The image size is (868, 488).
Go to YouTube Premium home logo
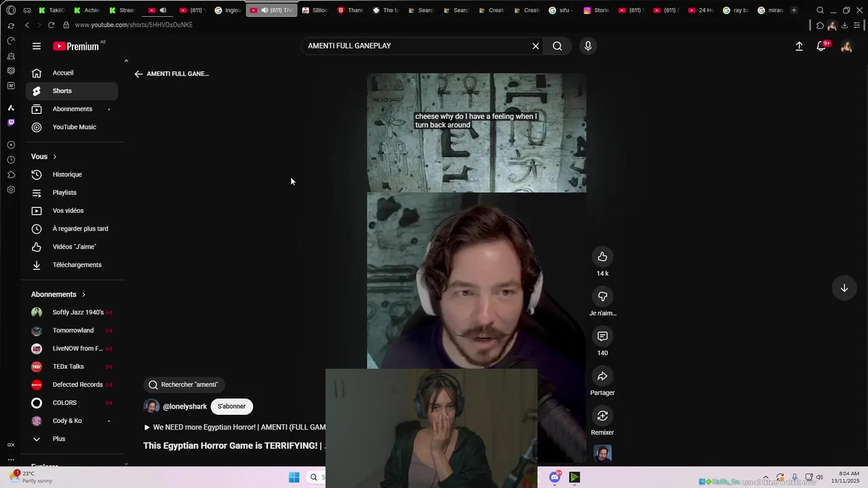point(77,46)
